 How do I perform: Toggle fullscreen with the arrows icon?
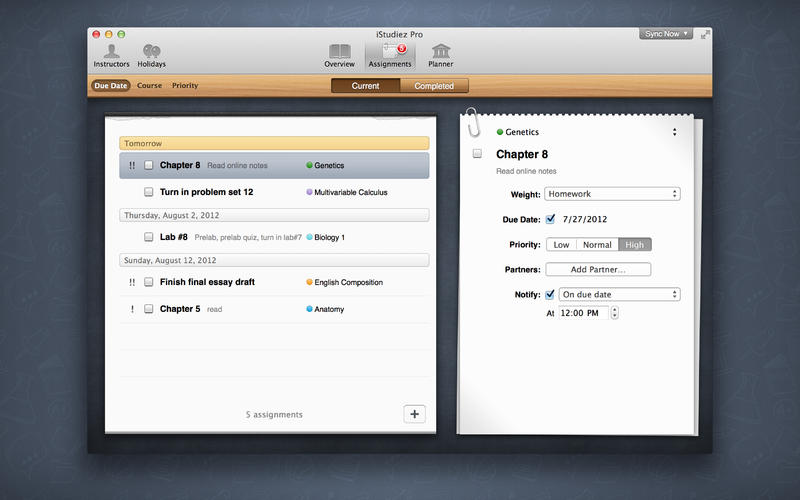tap(705, 34)
